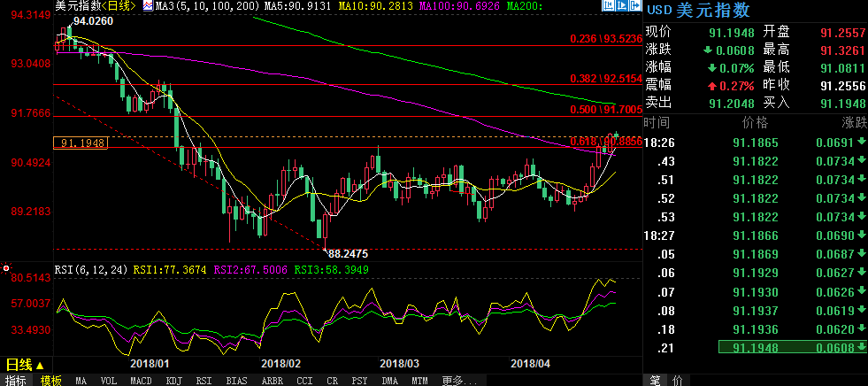Enable the VOL indicator
This screenshot has width=868, height=386.
point(108,380)
